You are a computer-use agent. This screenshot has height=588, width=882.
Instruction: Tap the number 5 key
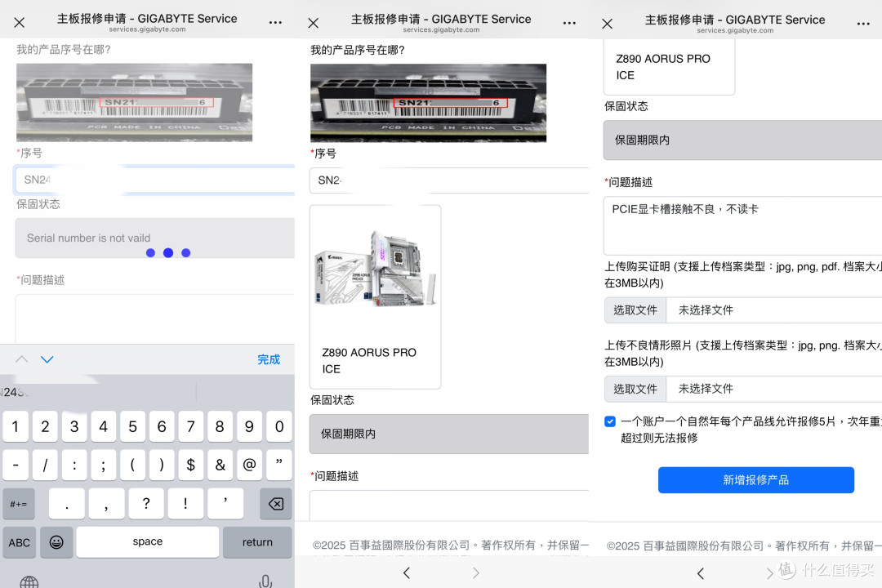pyautogui.click(x=133, y=426)
